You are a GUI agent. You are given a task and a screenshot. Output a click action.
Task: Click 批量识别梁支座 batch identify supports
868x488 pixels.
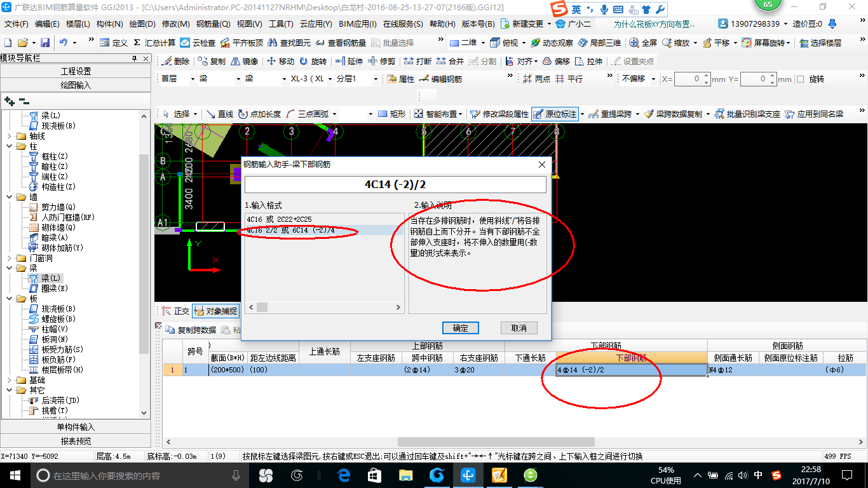point(747,114)
